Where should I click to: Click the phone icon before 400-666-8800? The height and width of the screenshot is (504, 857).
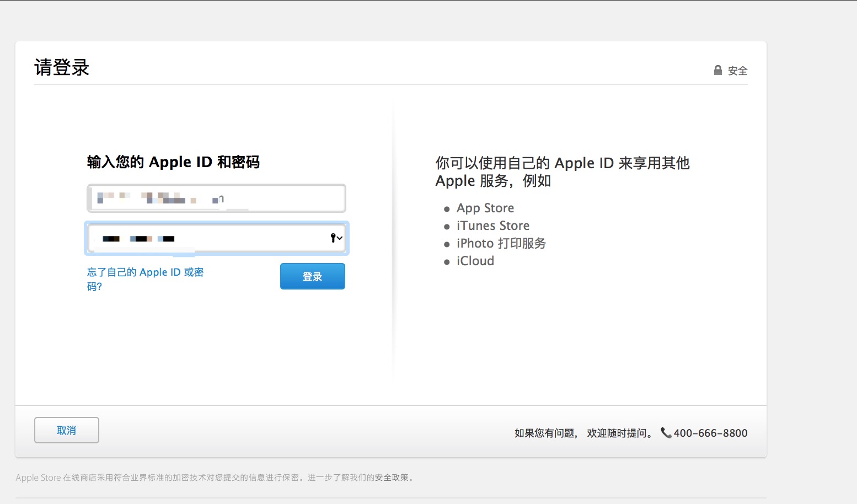click(666, 433)
